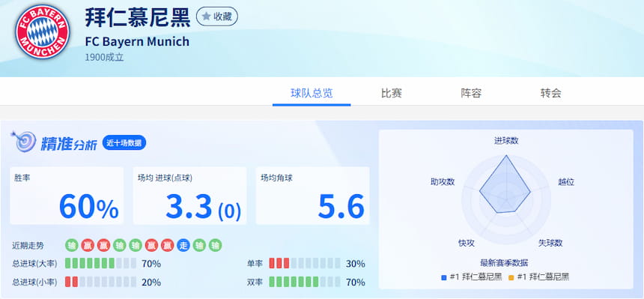The image size is (644, 299).
Task: Click the 5.6 corner average value
Action: (x=341, y=207)
